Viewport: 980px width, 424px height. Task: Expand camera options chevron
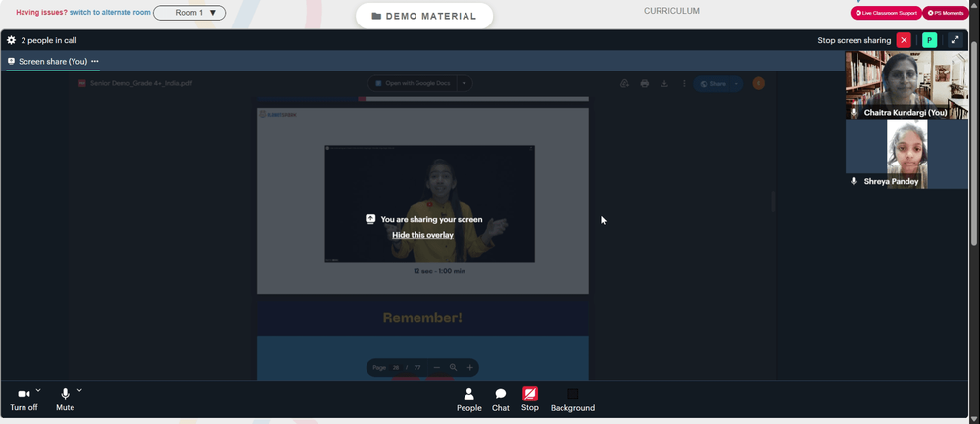pyautogui.click(x=38, y=390)
